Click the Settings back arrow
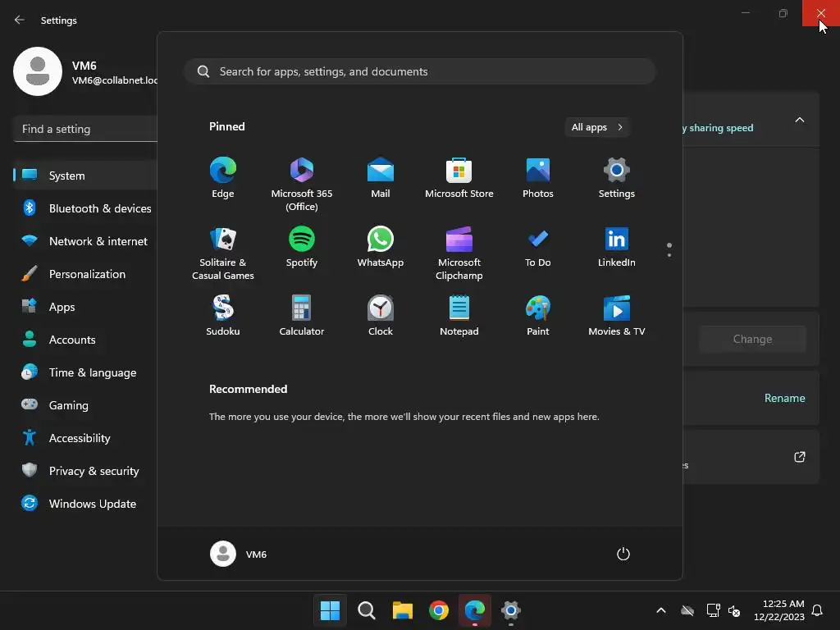Image resolution: width=840 pixels, height=630 pixels. click(20, 20)
